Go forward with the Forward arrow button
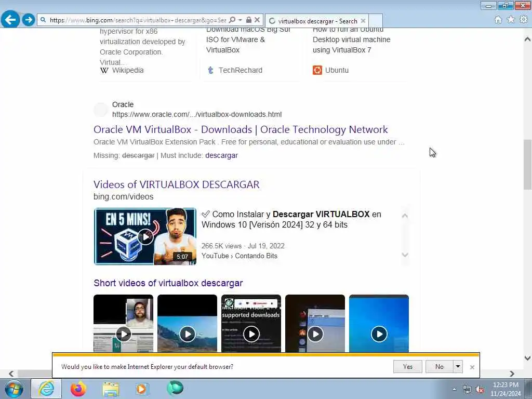This screenshot has height=399, width=532. [29, 20]
